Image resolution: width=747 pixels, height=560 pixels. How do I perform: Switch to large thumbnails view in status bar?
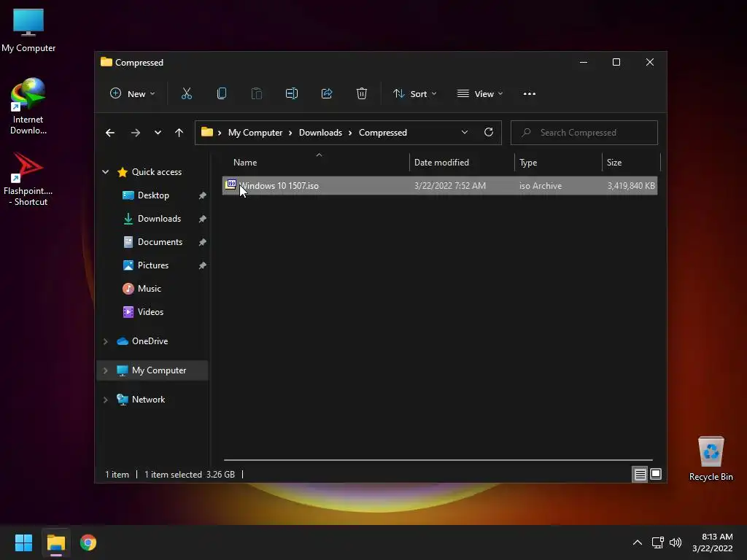coord(656,474)
